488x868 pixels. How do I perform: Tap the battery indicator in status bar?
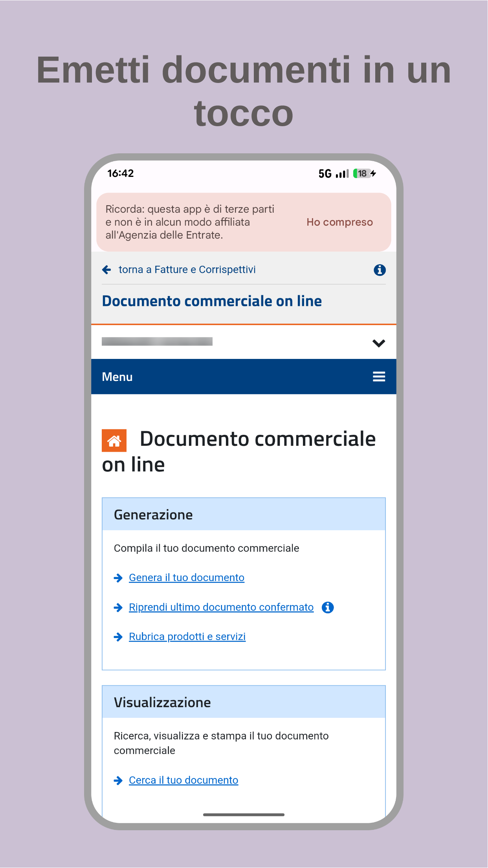[362, 173]
